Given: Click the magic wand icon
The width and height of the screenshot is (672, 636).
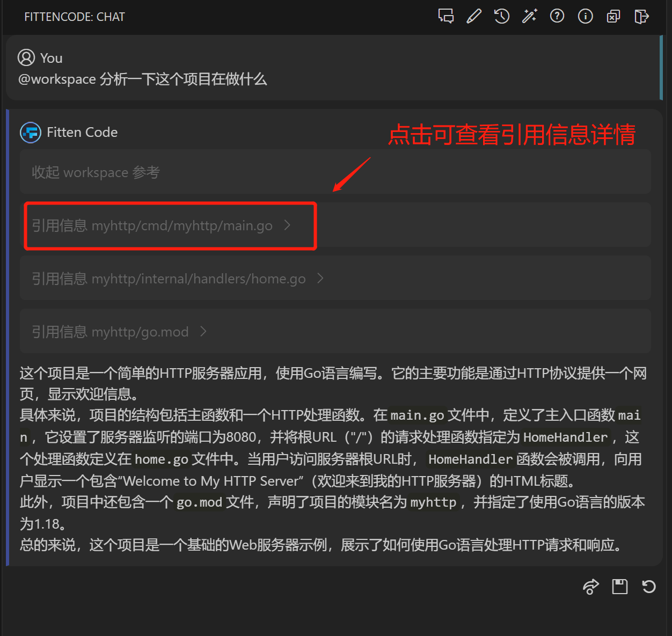Looking at the screenshot, I should [530, 16].
